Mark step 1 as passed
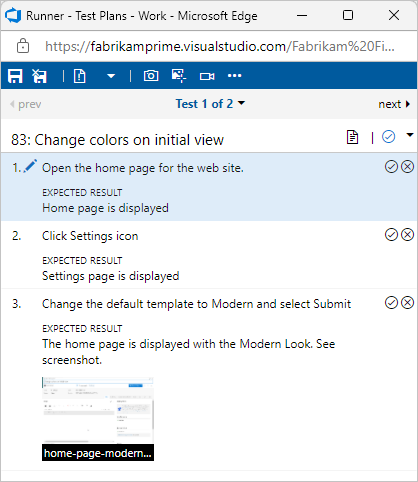The height and width of the screenshot is (482, 418). (391, 166)
